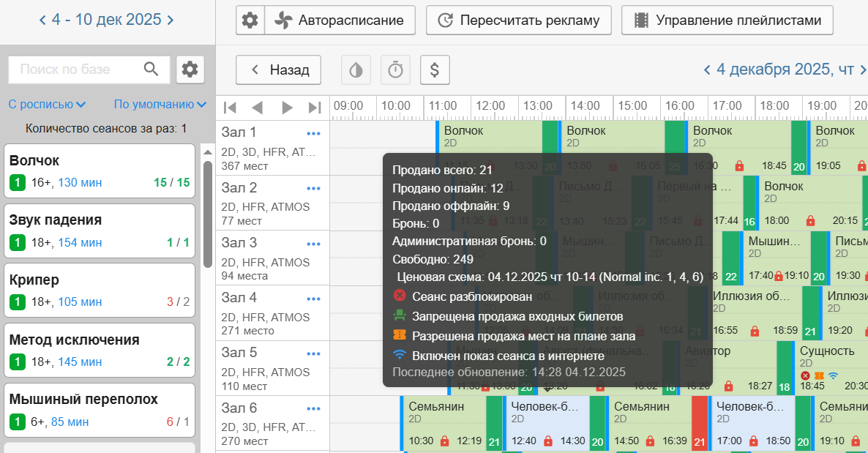Click the Пересчитать рекламу button
Image resolution: width=868 pixels, height=453 pixels.
tap(518, 20)
